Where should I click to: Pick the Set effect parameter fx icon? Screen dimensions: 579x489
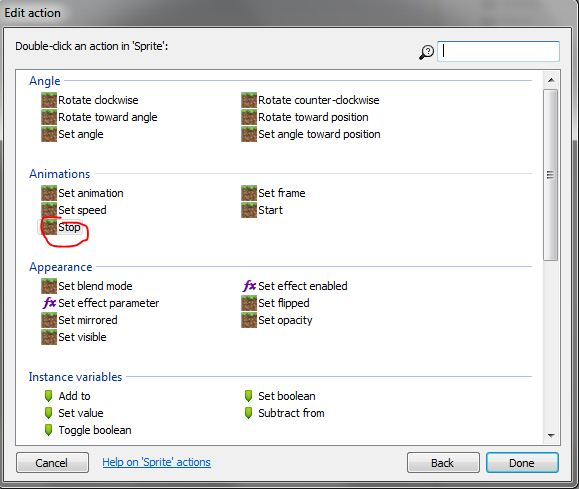[49, 303]
